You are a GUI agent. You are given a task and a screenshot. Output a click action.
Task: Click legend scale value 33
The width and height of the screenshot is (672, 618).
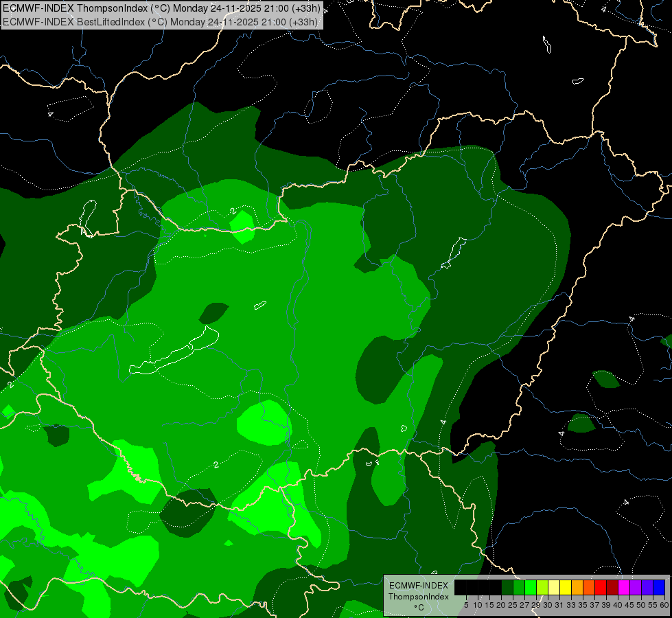[571, 605]
